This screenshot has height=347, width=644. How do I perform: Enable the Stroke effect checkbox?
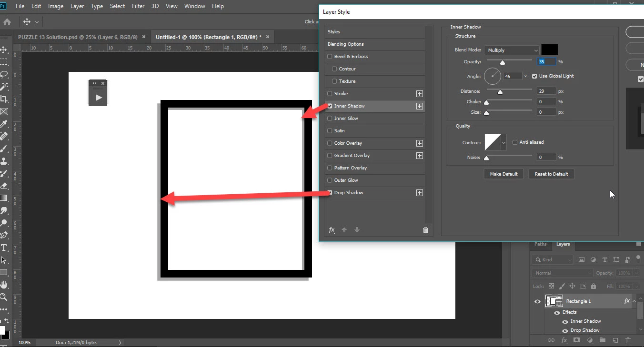[x=330, y=94]
